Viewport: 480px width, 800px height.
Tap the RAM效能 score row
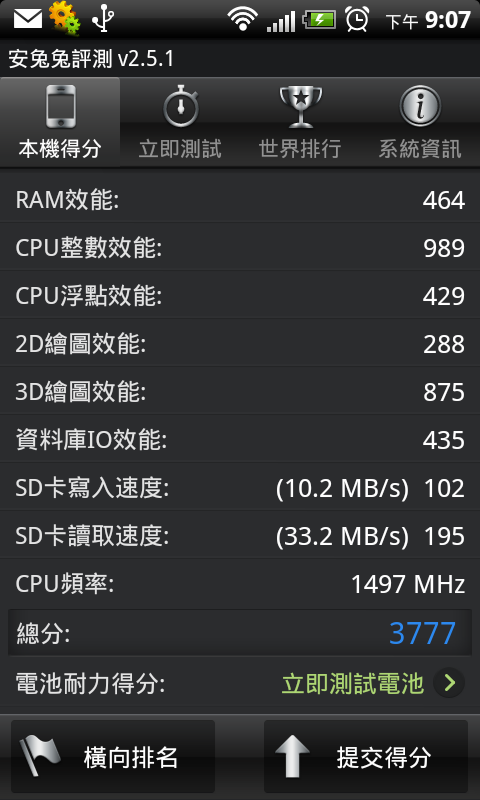tap(240, 199)
